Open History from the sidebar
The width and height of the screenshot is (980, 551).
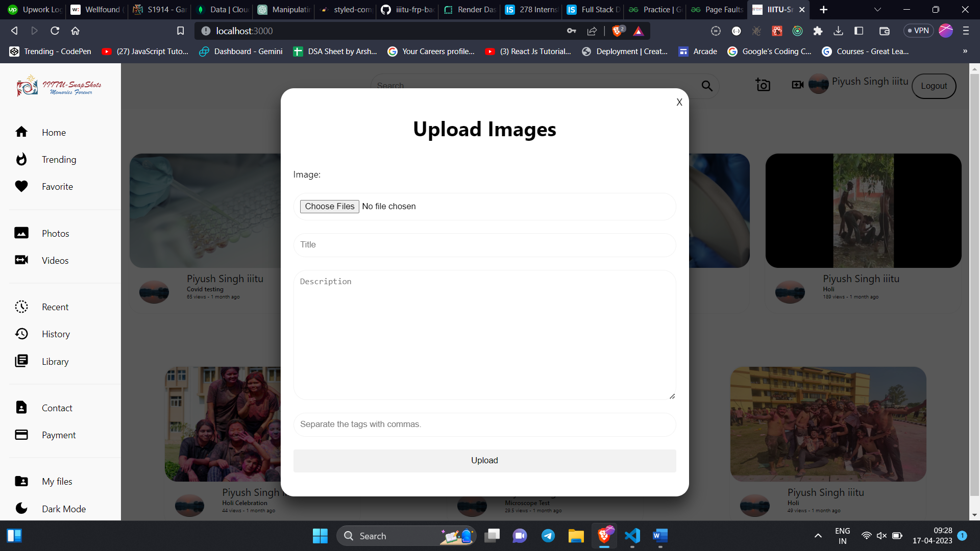tap(55, 334)
